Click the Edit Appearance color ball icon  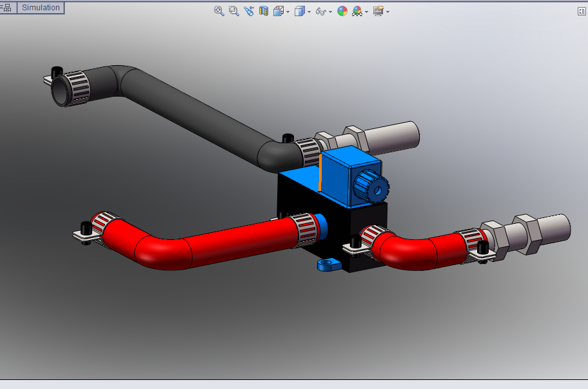342,11
